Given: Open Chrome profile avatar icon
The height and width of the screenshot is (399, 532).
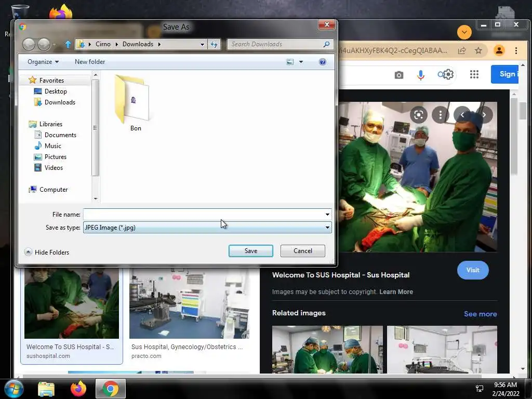Looking at the screenshot, I should click(x=499, y=50).
